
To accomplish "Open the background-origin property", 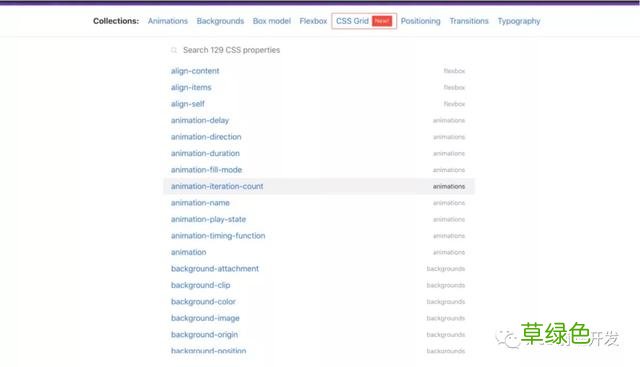I will pos(204,334).
